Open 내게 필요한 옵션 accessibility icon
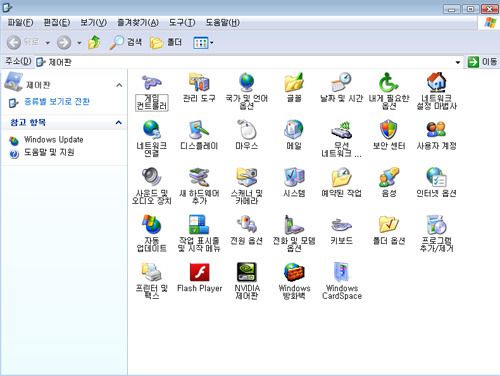 point(389,82)
